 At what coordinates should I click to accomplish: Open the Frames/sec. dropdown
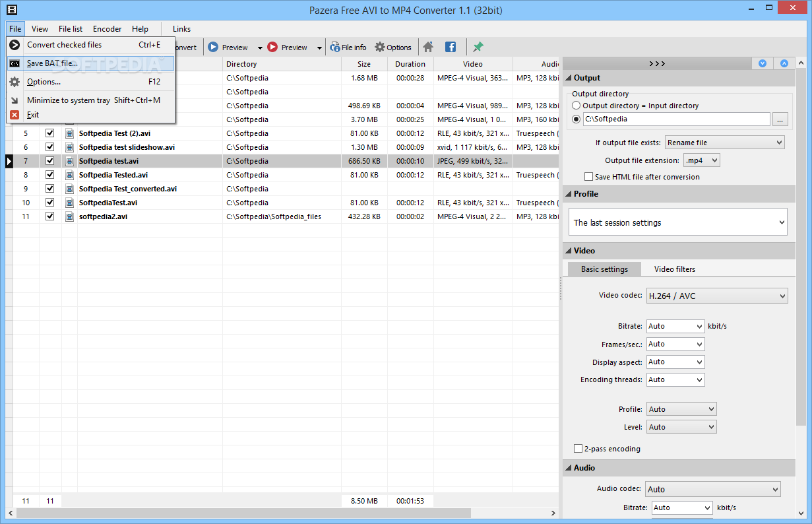pyautogui.click(x=675, y=344)
